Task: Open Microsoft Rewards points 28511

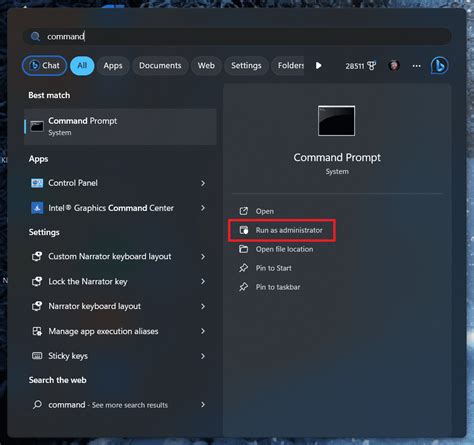Action: click(x=360, y=66)
